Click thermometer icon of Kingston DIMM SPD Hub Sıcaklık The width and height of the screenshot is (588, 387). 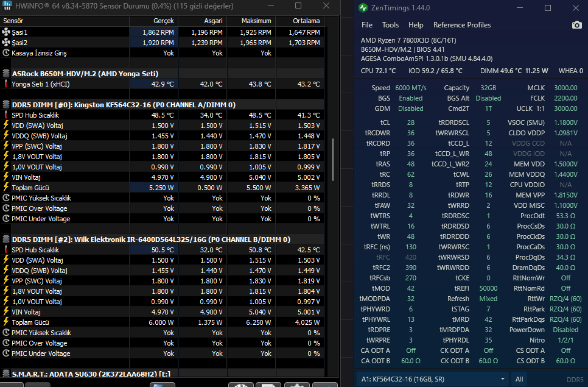pyautogui.click(x=6, y=115)
